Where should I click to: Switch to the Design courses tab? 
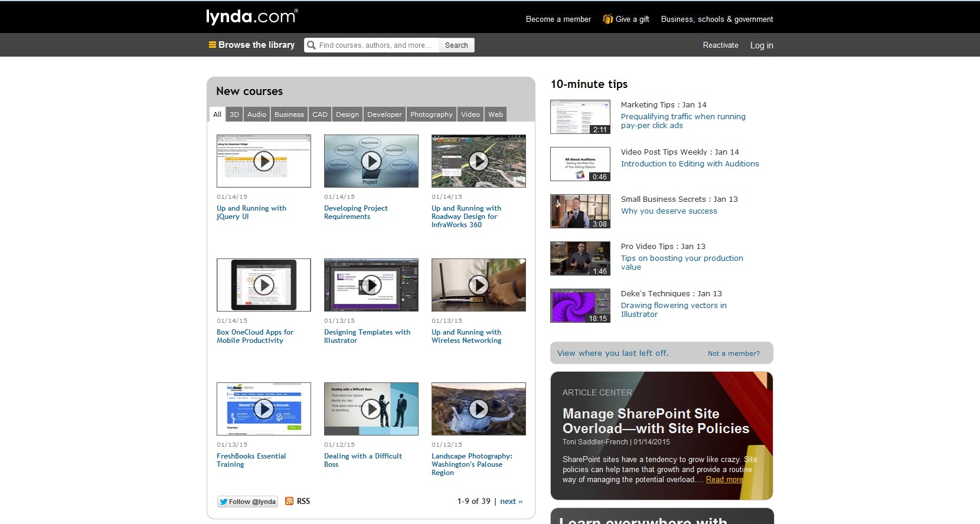[x=347, y=114]
